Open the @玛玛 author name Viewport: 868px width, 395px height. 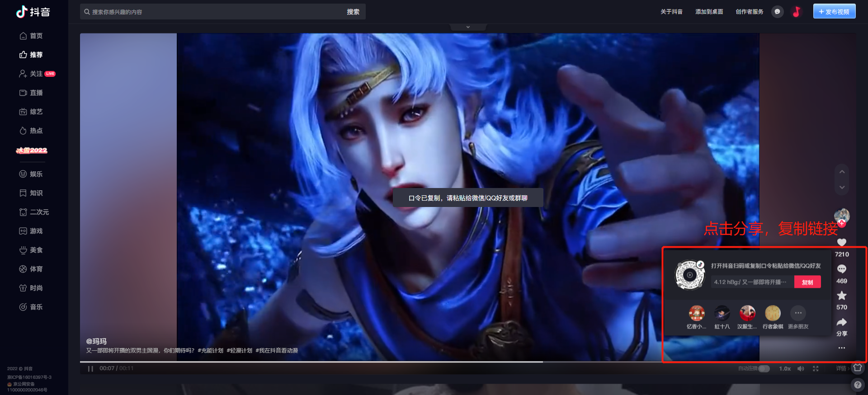(96, 341)
